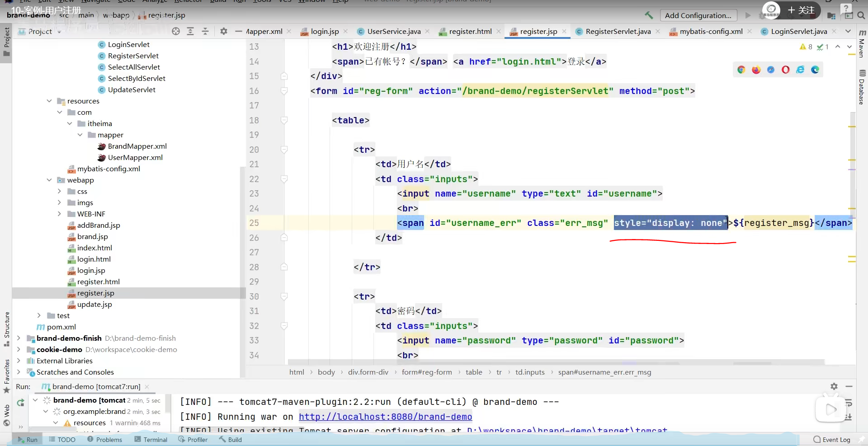868x446 pixels.
Task: Rerun brand-demo in Run panel
Action: coord(20,403)
